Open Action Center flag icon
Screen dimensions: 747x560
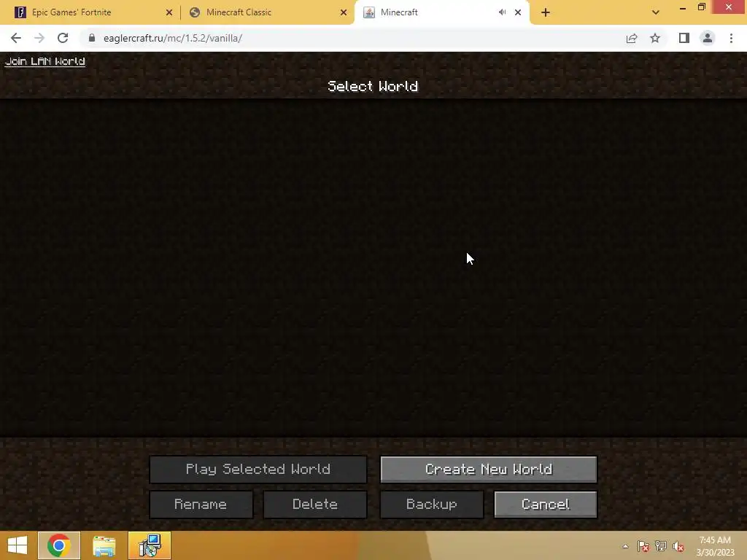point(643,547)
